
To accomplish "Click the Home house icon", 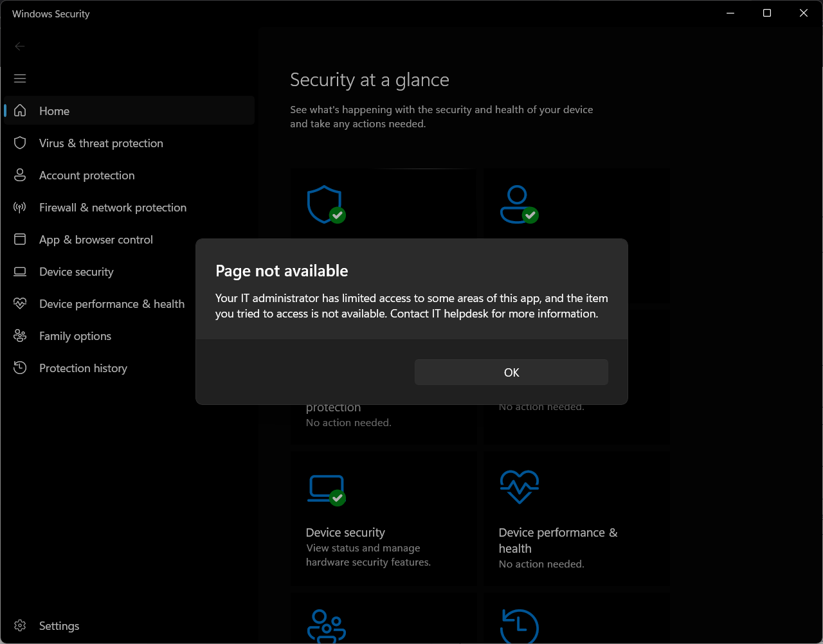I will [x=20, y=111].
